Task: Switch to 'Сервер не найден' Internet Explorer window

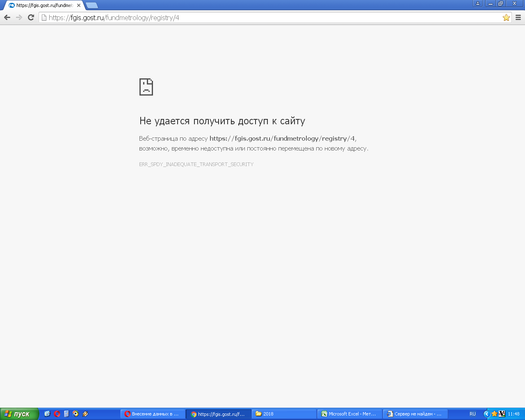Action: pos(415,414)
